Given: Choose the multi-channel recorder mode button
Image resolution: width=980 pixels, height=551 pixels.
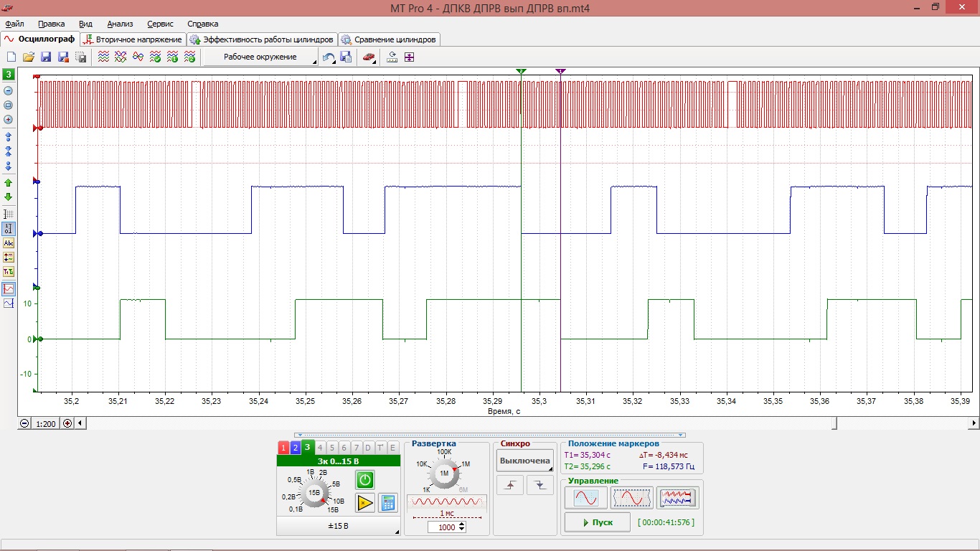Looking at the screenshot, I should click(678, 497).
